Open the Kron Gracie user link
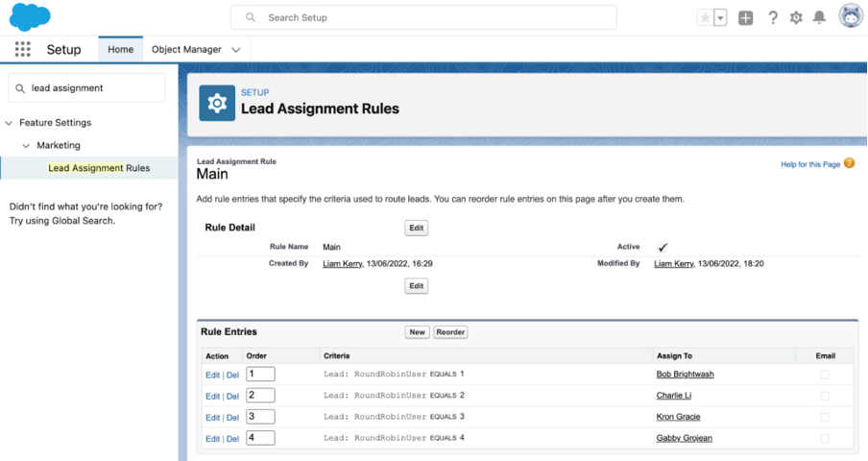 click(x=678, y=417)
